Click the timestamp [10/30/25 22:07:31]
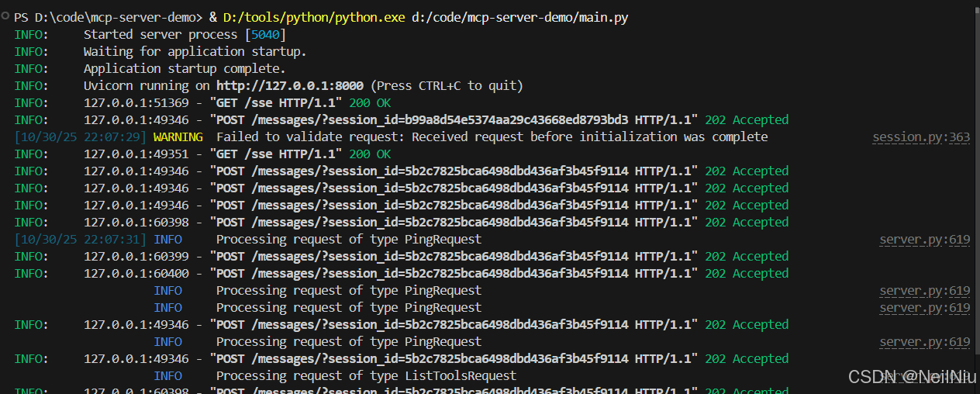The width and height of the screenshot is (980, 394). (x=80, y=239)
